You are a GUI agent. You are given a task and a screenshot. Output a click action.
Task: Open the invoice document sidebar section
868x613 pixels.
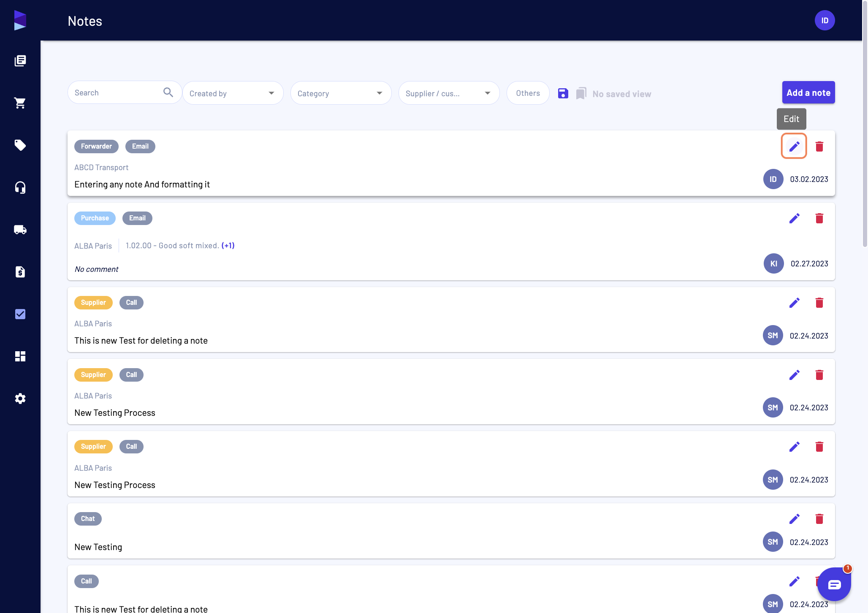pos(20,272)
